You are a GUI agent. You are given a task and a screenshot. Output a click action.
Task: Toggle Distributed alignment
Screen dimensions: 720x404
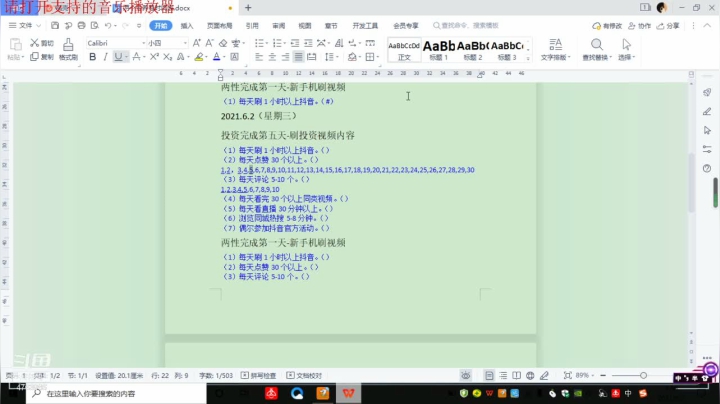[x=311, y=56]
